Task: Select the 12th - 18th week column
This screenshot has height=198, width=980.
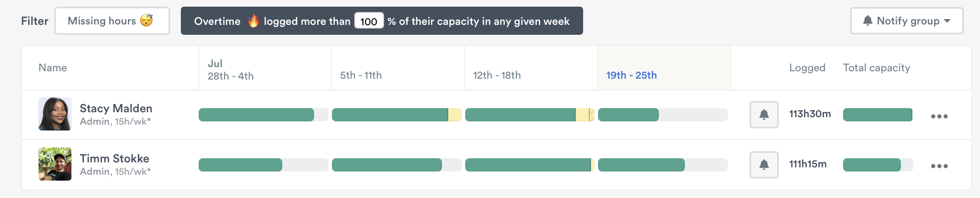Action: tap(497, 75)
